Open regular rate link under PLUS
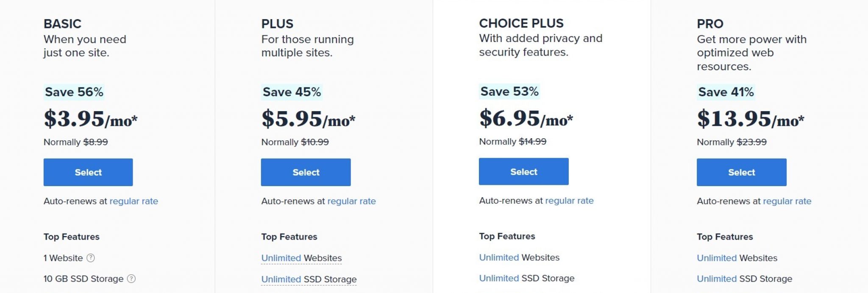Screen dimensions: 868x293 pos(351,201)
